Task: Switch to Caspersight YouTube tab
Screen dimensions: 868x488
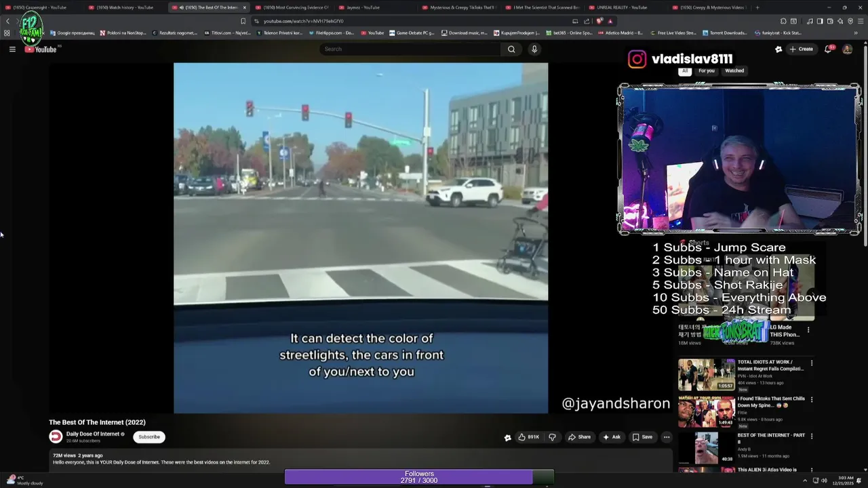Action: click(41, 7)
